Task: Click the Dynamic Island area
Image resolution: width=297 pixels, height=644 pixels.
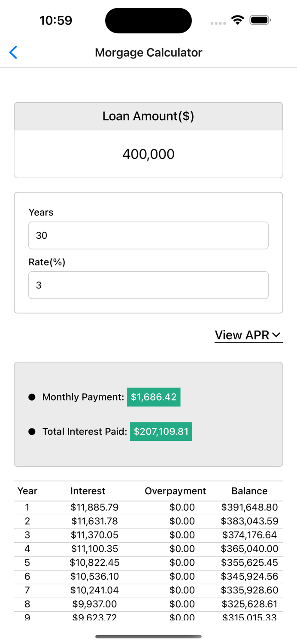Action: tap(148, 20)
